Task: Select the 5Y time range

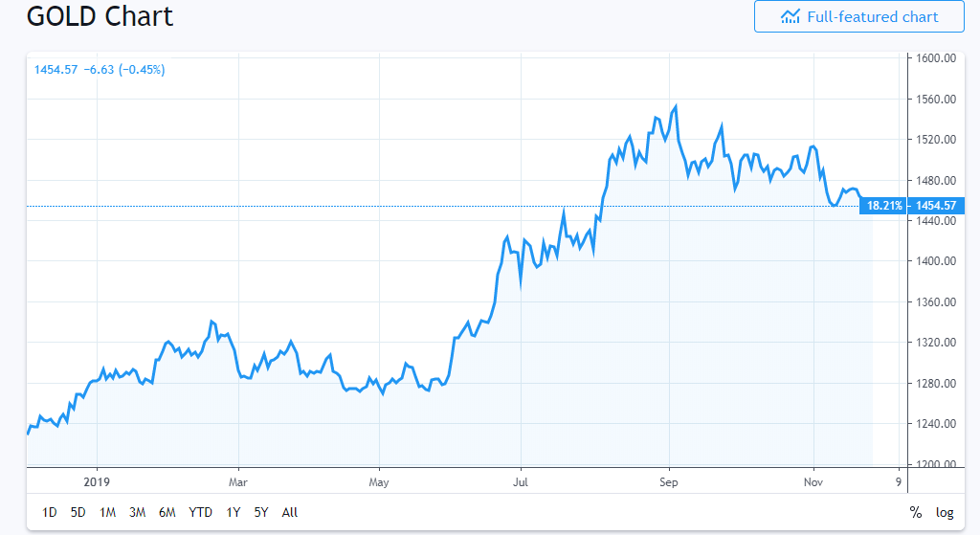Action: coord(261,512)
